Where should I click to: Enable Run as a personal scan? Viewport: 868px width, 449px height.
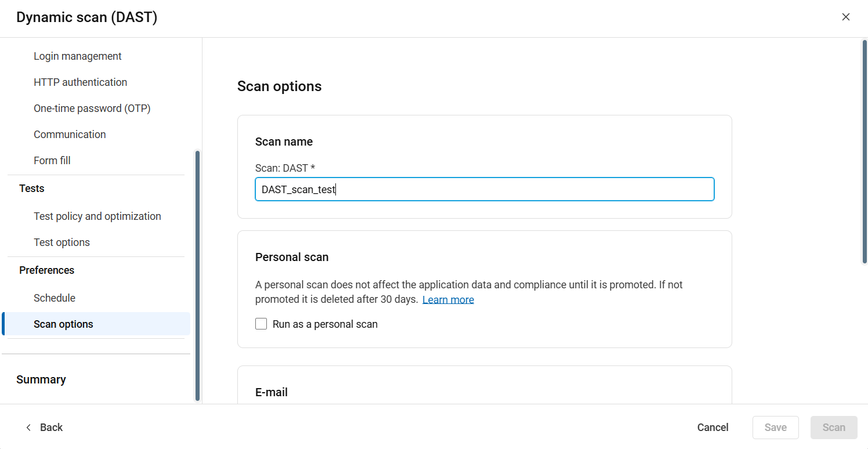point(261,324)
